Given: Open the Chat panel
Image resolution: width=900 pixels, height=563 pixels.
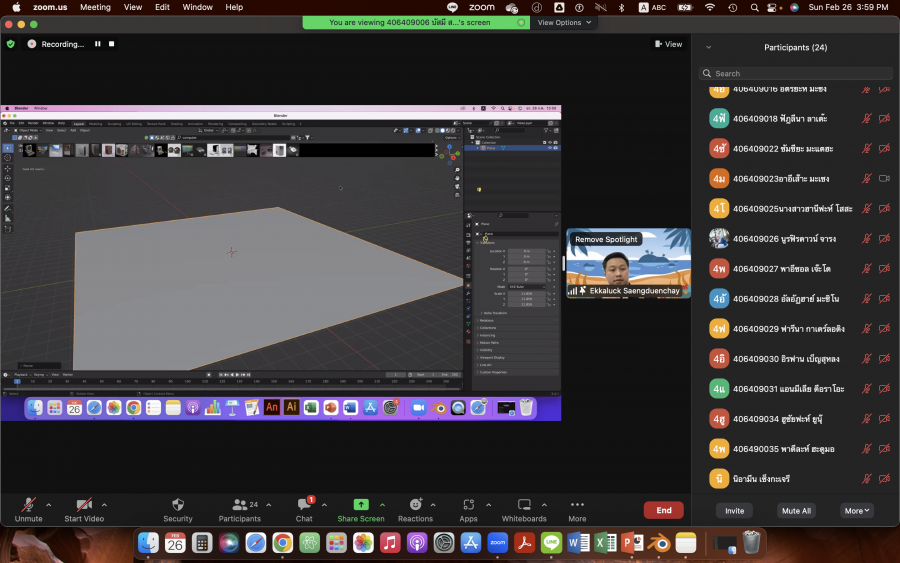Looking at the screenshot, I should pyautogui.click(x=304, y=506).
